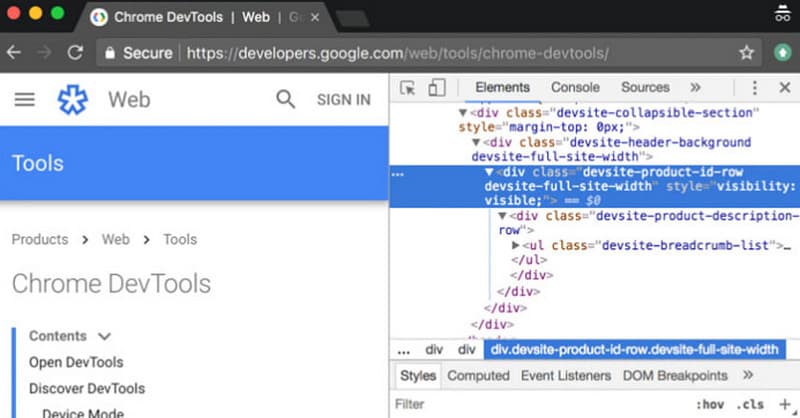Open the Event Listeners pane tab
800x418 pixels.
click(566, 376)
